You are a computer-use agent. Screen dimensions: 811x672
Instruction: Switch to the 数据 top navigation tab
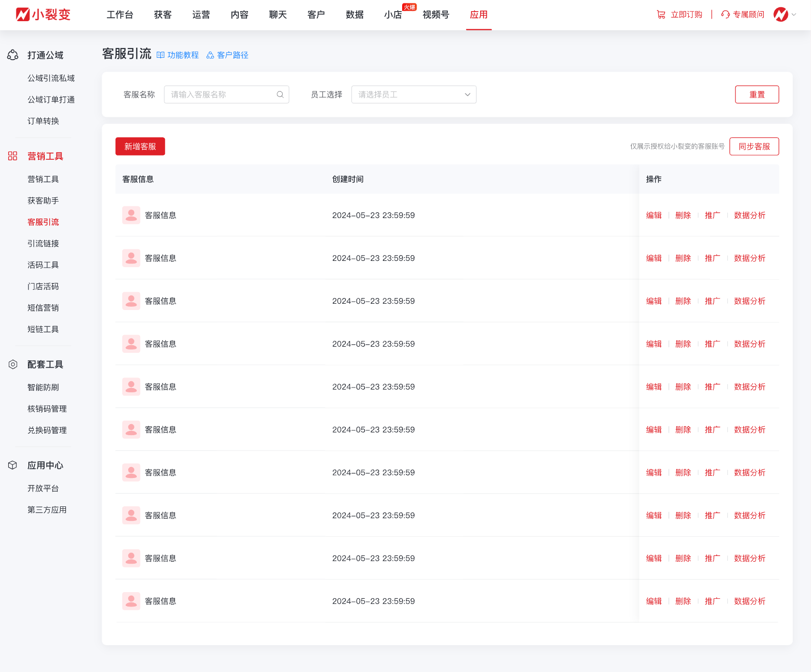[x=354, y=14]
